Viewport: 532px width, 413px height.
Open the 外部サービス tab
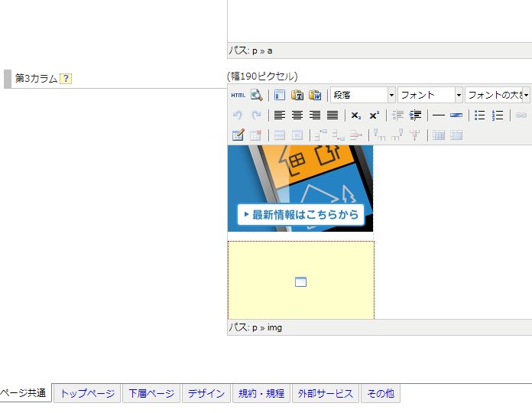pos(326,393)
